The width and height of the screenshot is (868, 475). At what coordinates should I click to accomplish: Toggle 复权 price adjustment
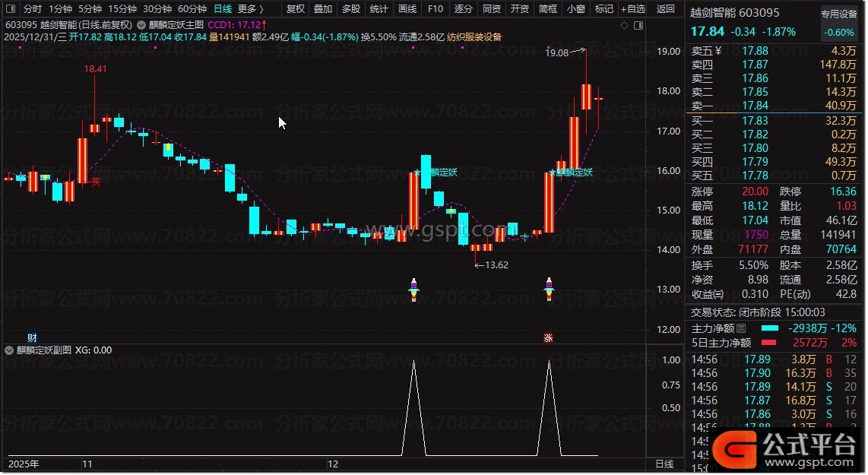(295, 9)
